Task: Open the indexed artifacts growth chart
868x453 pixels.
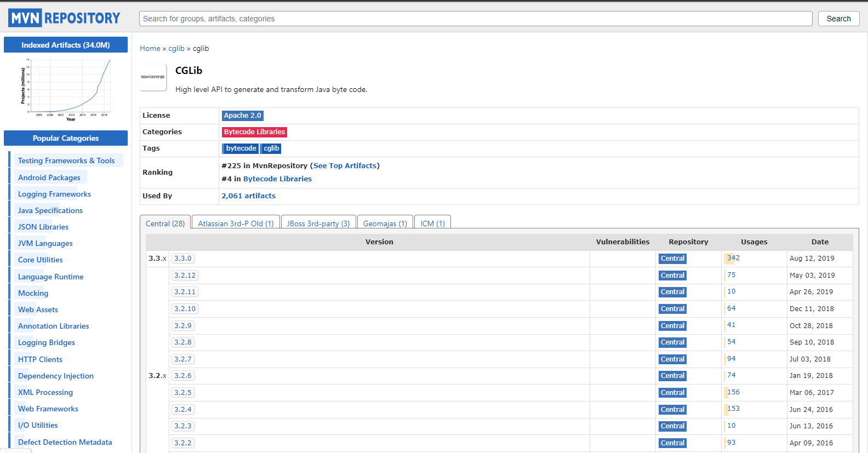Action: 66,89
